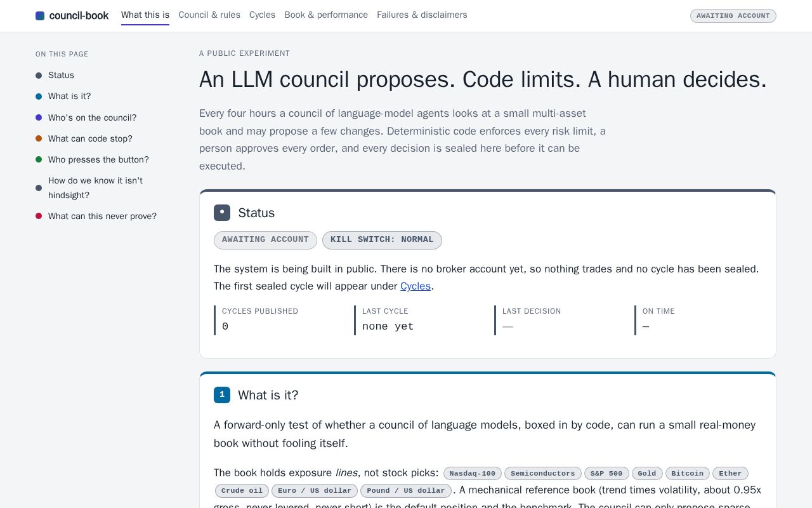Switch to Book & performance tab
812x508 pixels.
click(326, 15)
